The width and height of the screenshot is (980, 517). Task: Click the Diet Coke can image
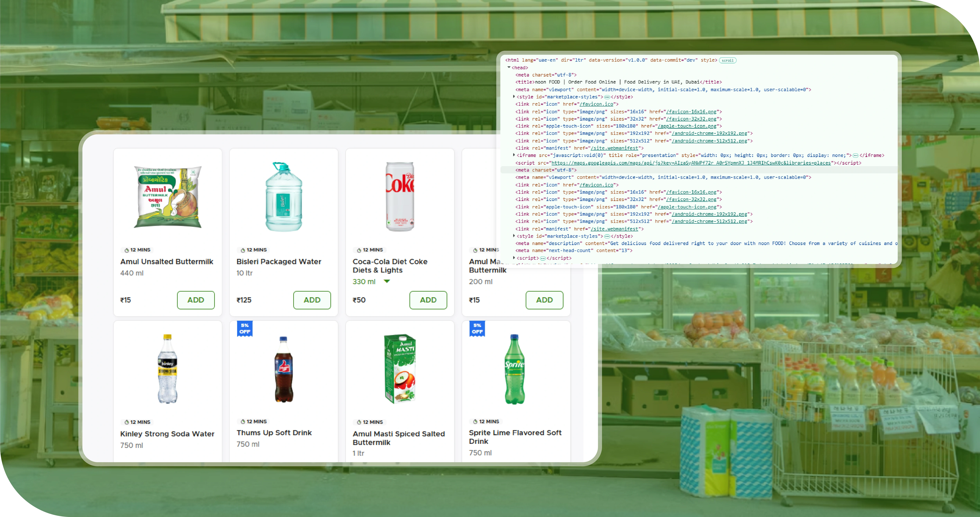tap(400, 197)
